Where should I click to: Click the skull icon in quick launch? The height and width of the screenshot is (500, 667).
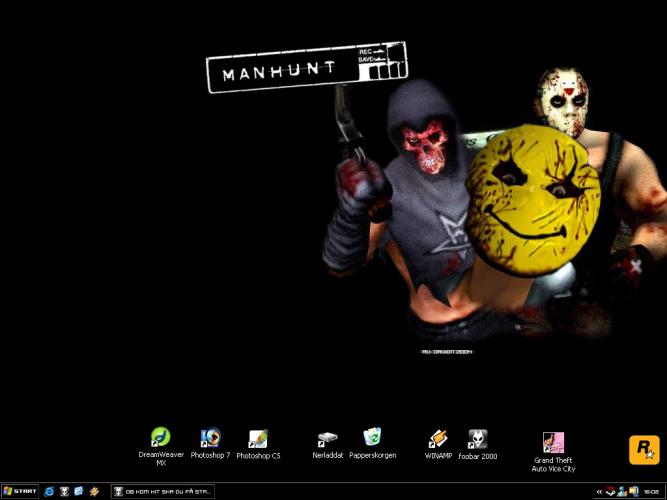(x=64, y=491)
